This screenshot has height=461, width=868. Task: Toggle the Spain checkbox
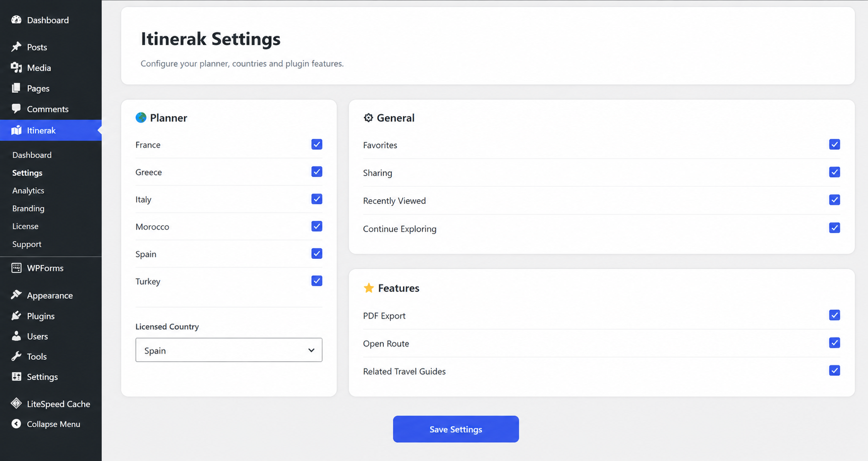pos(317,253)
